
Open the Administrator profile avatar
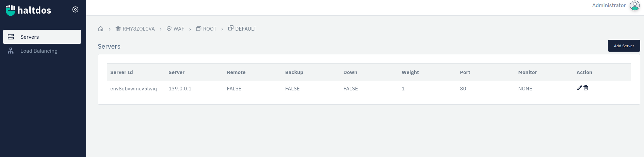click(635, 5)
